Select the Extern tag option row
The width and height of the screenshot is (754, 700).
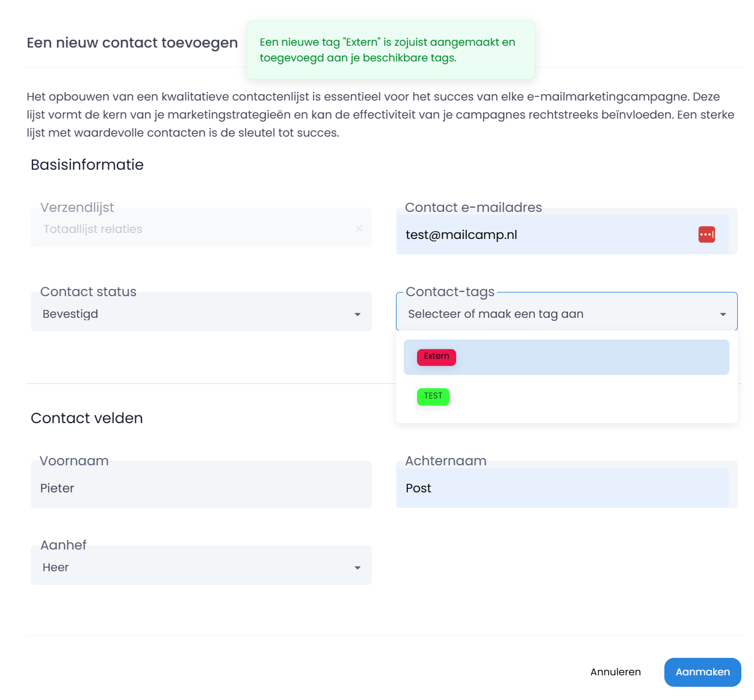click(x=566, y=357)
